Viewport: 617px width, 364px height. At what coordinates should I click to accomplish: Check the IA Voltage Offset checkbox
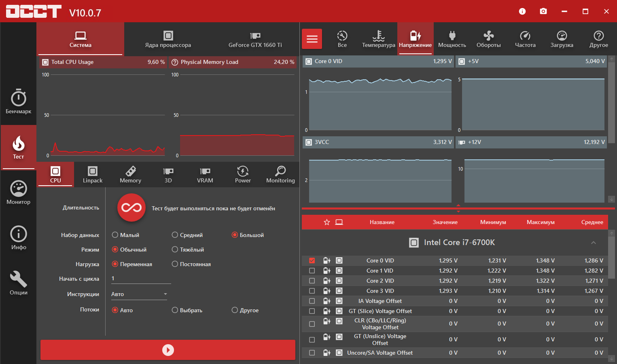312,301
